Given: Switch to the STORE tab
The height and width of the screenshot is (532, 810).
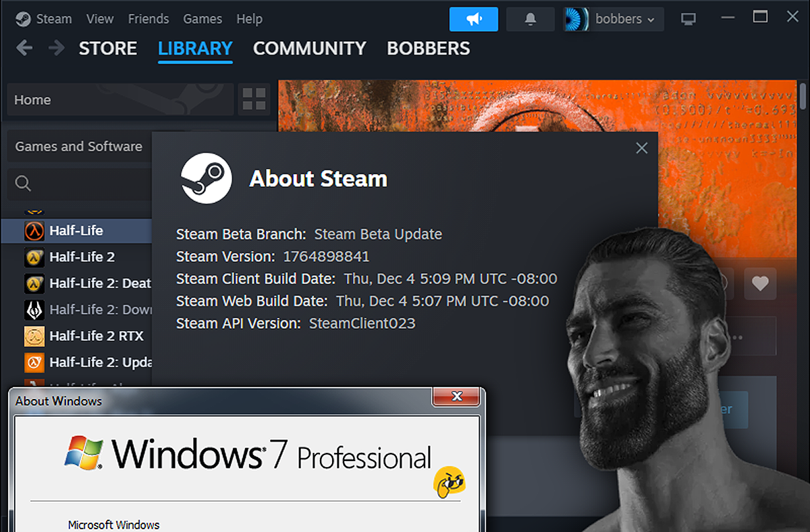Looking at the screenshot, I should [x=108, y=49].
